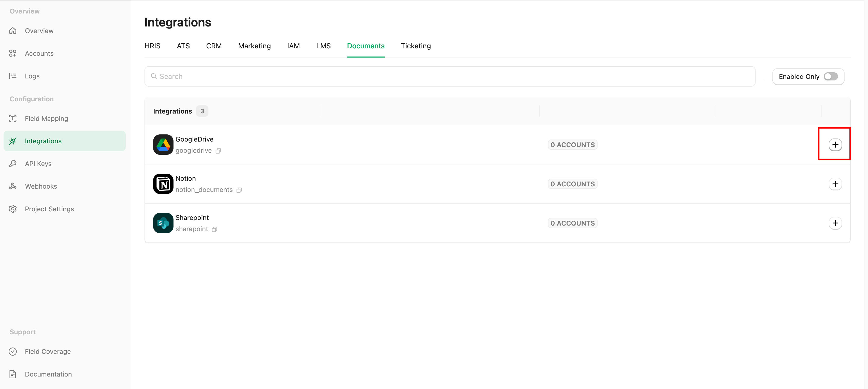Screen dimensions: 868x389
Task: Open the API Keys page
Action: coord(38,163)
